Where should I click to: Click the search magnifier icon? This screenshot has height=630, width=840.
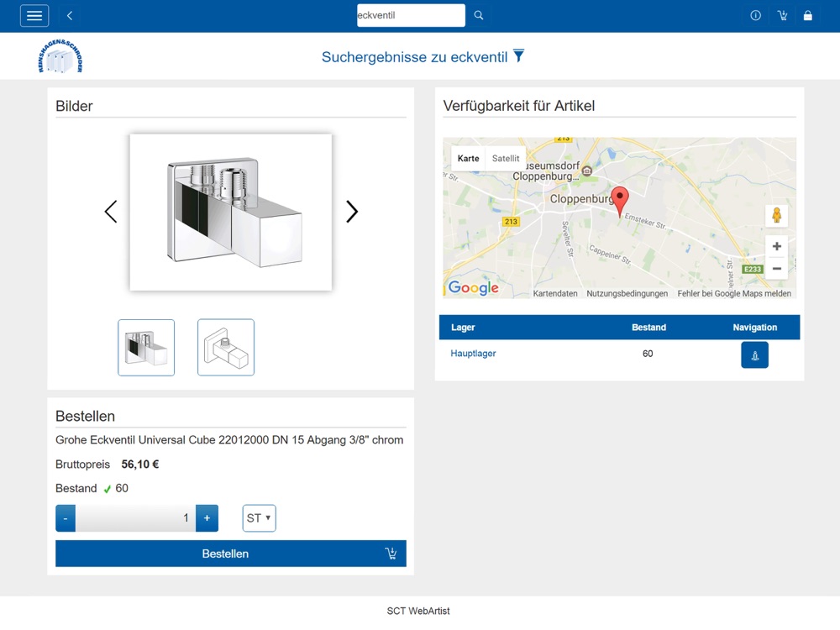click(x=479, y=15)
